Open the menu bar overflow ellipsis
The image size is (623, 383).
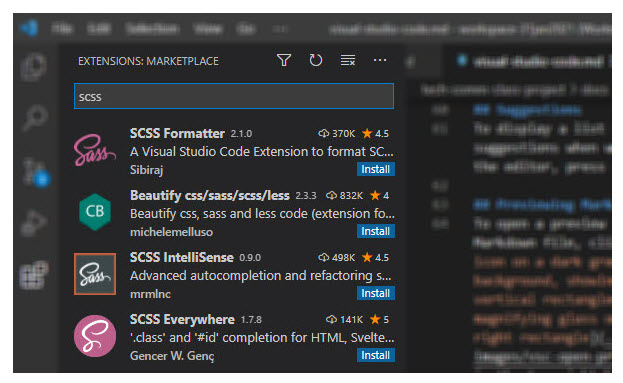pos(280,29)
